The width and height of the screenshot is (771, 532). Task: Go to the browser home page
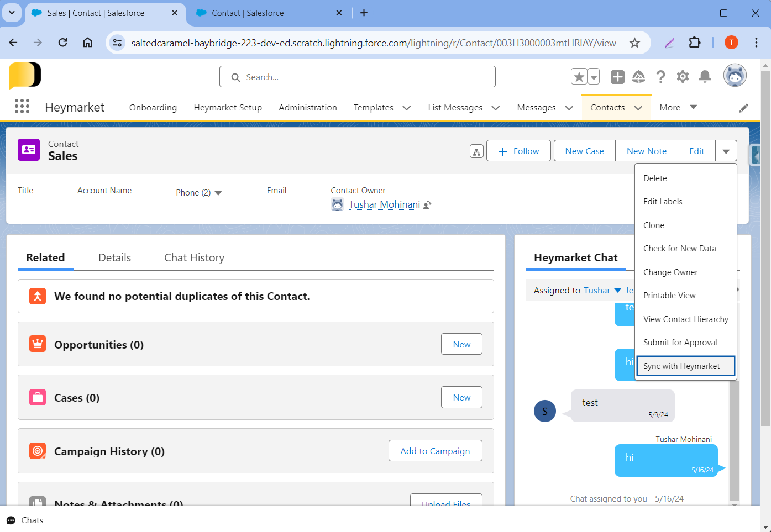(87, 43)
